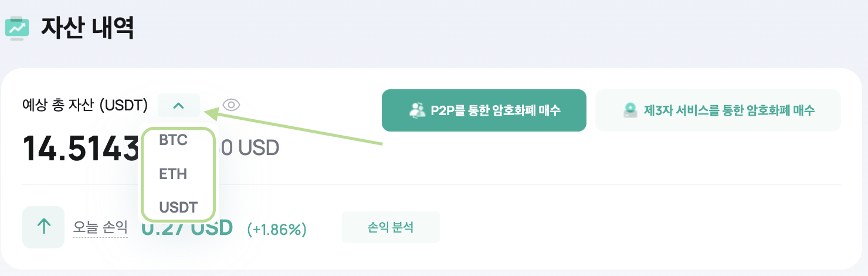The height and width of the screenshot is (276, 868).
Task: Click the 자산 내역 page heading
Action: pos(87,28)
